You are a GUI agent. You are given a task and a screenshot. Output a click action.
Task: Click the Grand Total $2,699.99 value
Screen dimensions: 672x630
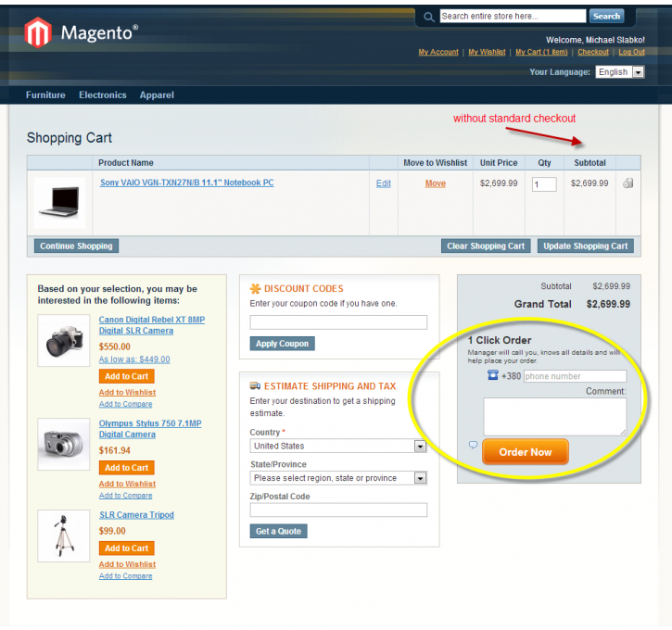[x=608, y=304]
